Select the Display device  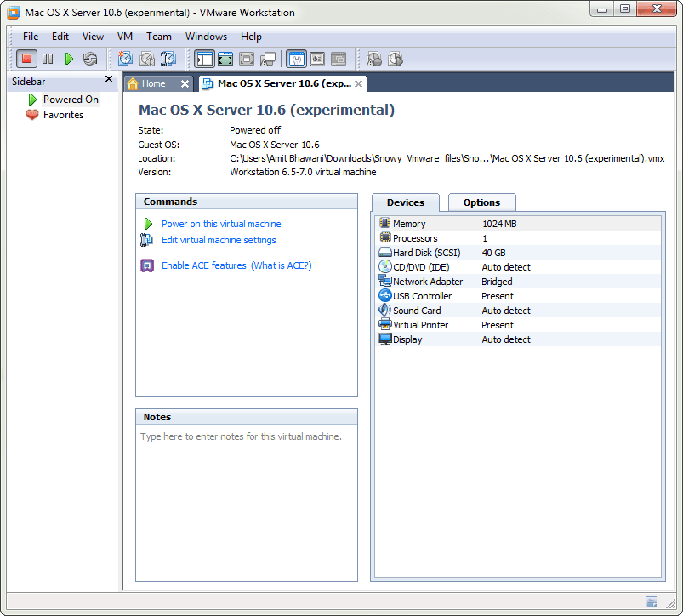517,339
